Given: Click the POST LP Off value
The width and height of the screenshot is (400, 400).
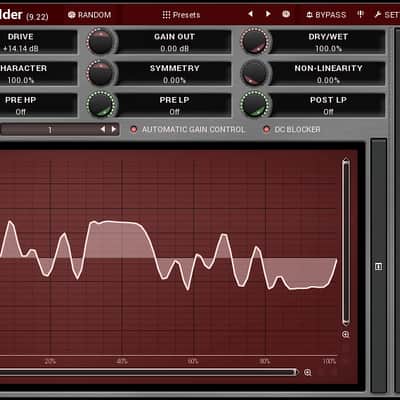Looking at the screenshot, I should [328, 112].
